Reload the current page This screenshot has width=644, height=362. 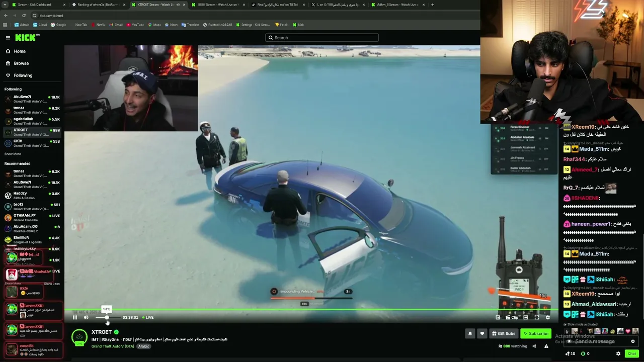24,16
